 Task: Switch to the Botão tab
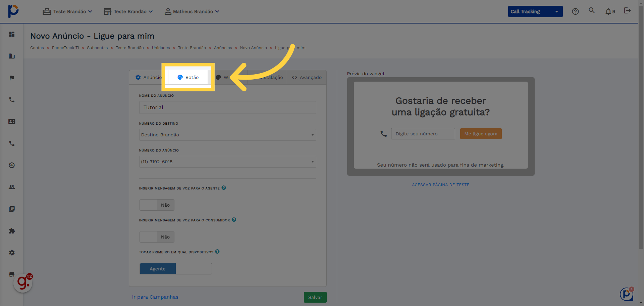click(188, 77)
